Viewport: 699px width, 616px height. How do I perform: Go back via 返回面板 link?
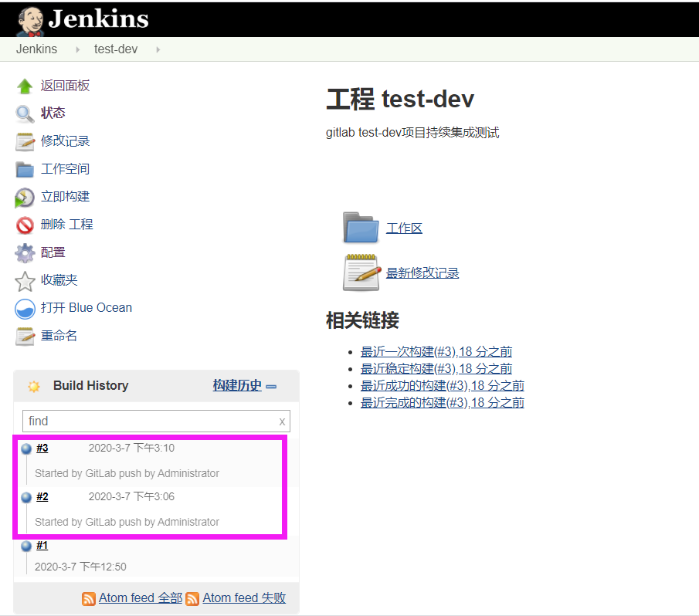[65, 86]
